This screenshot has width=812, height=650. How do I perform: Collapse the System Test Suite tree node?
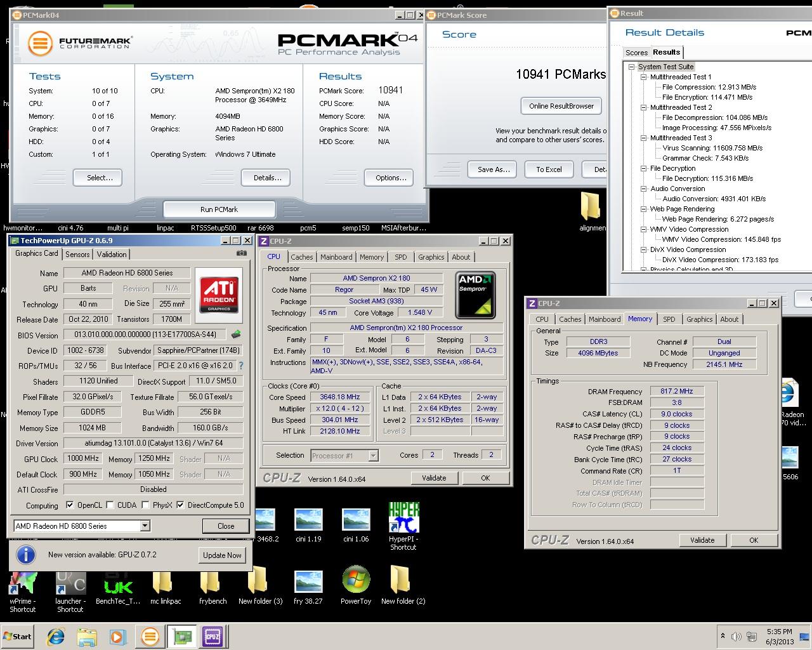632,67
